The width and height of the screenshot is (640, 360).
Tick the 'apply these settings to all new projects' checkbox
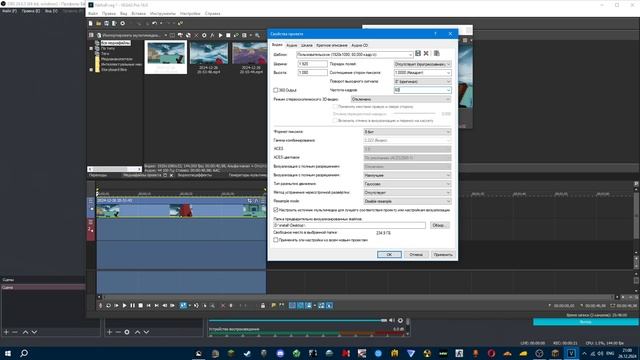(276, 240)
